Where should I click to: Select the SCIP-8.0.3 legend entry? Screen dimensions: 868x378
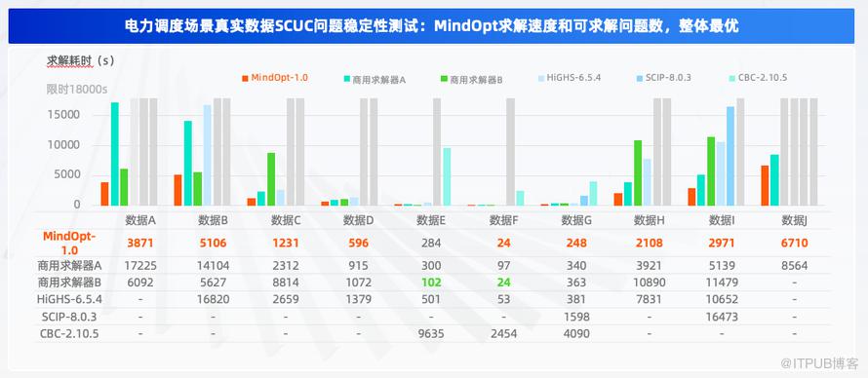[x=664, y=78]
